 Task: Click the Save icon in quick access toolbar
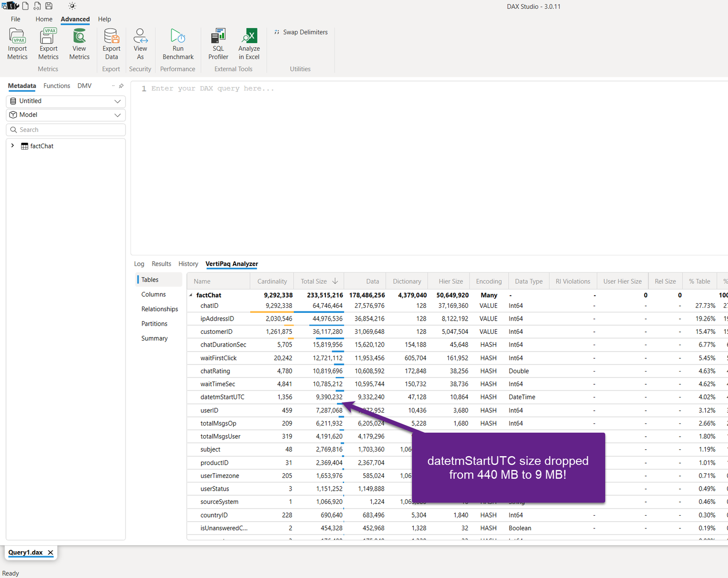49,6
